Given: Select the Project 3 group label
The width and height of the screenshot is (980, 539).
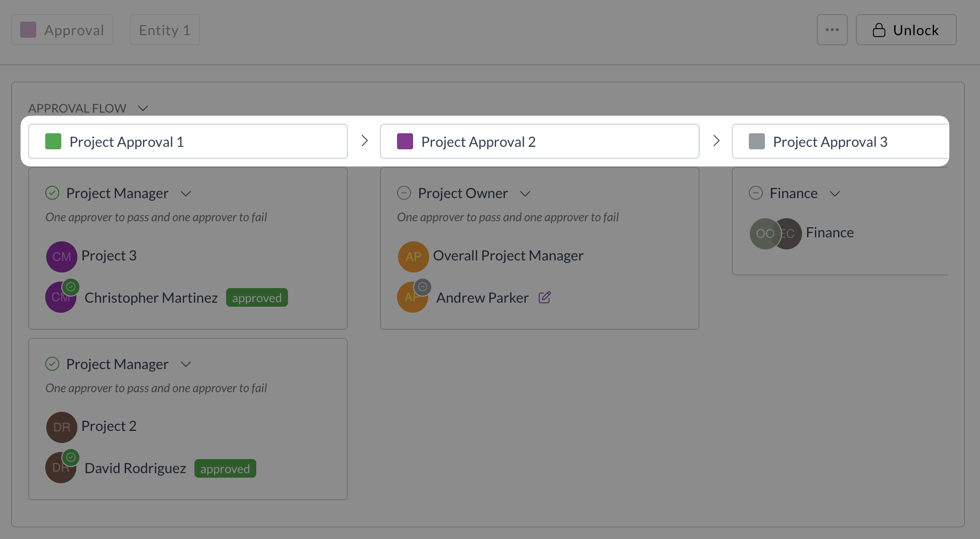Looking at the screenshot, I should coord(109,256).
